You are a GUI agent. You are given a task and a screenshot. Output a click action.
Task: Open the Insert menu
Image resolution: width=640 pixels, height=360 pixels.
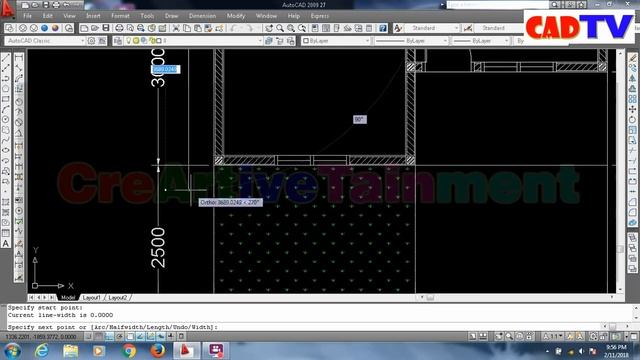(93, 16)
